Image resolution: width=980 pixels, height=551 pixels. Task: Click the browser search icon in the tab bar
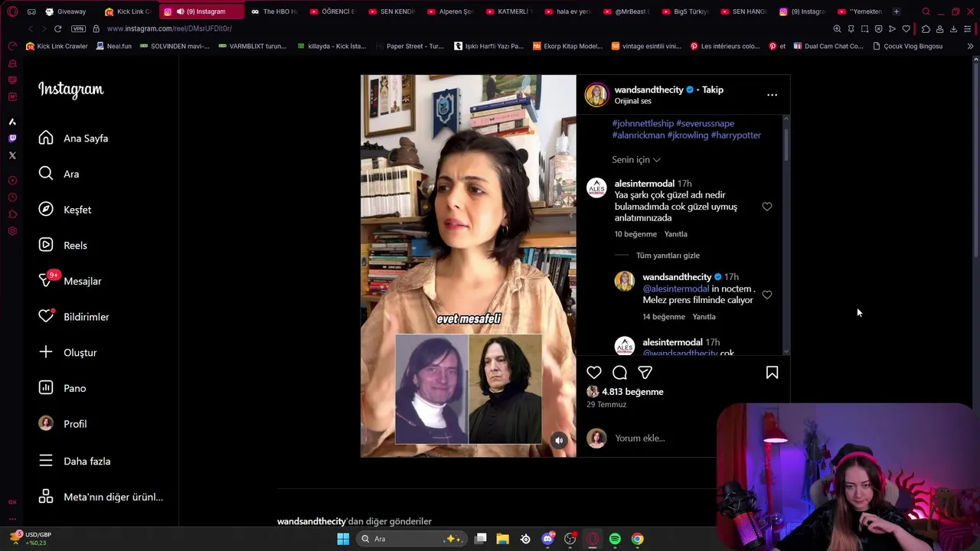926,11
